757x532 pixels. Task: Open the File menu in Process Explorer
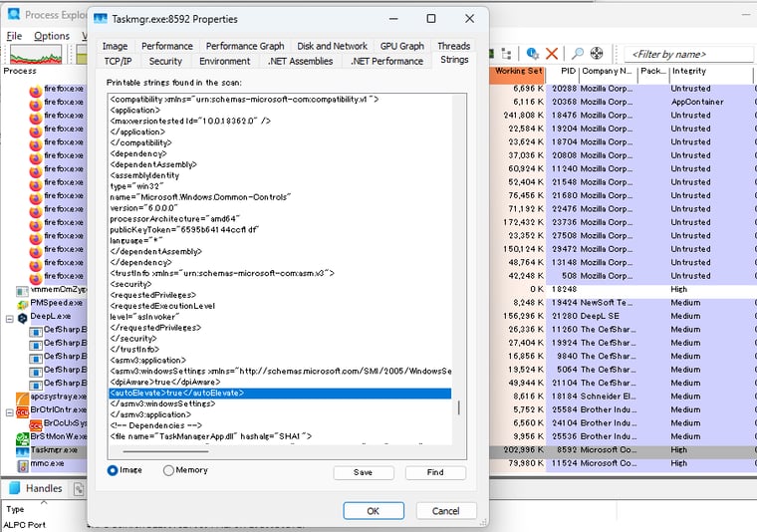click(14, 36)
